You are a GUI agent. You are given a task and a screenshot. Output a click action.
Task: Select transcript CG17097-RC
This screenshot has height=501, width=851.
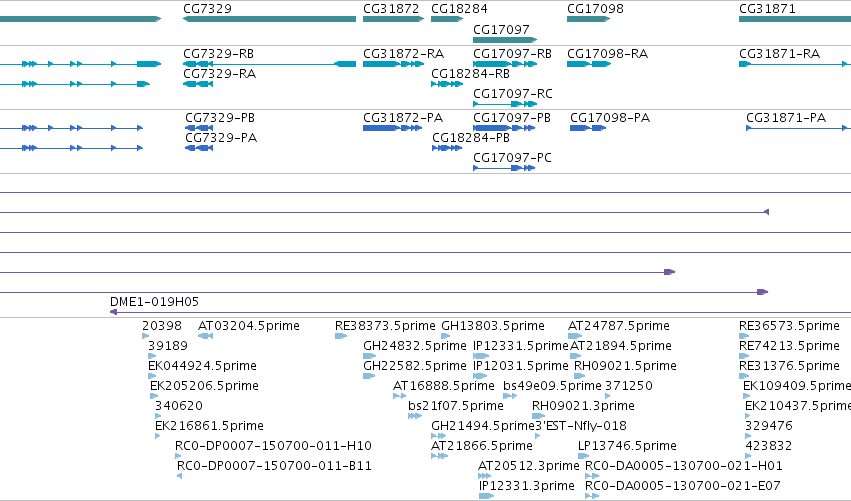click(505, 104)
